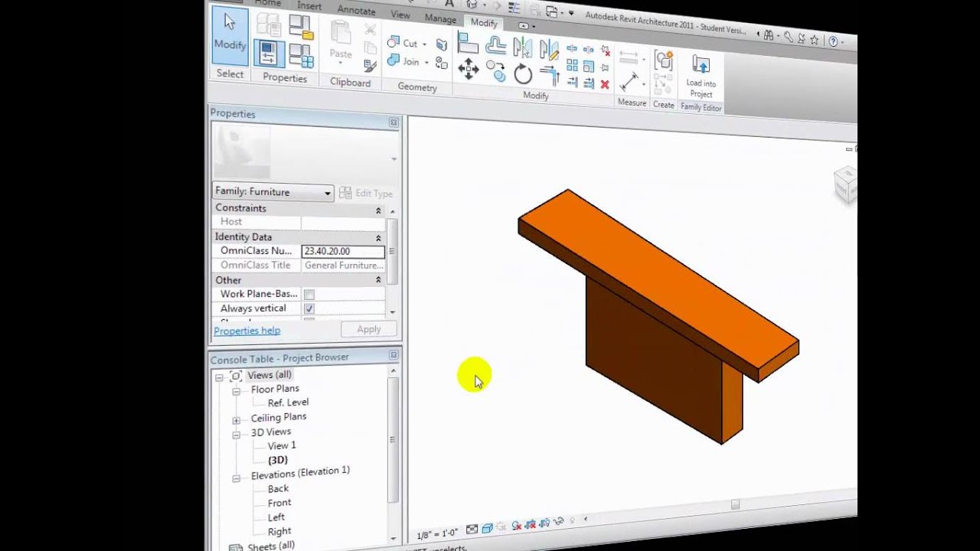
Task: Collapse the Floor Plans node
Action: [237, 391]
